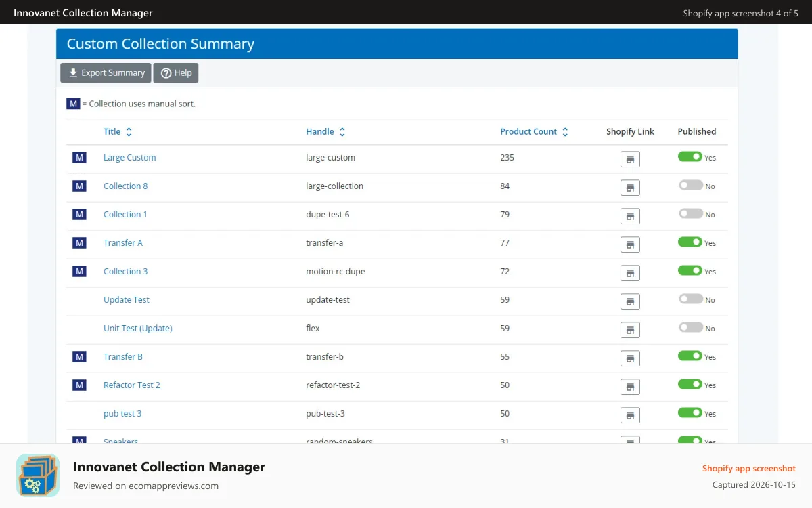
Task: Select the product count 235
Action: coord(507,158)
